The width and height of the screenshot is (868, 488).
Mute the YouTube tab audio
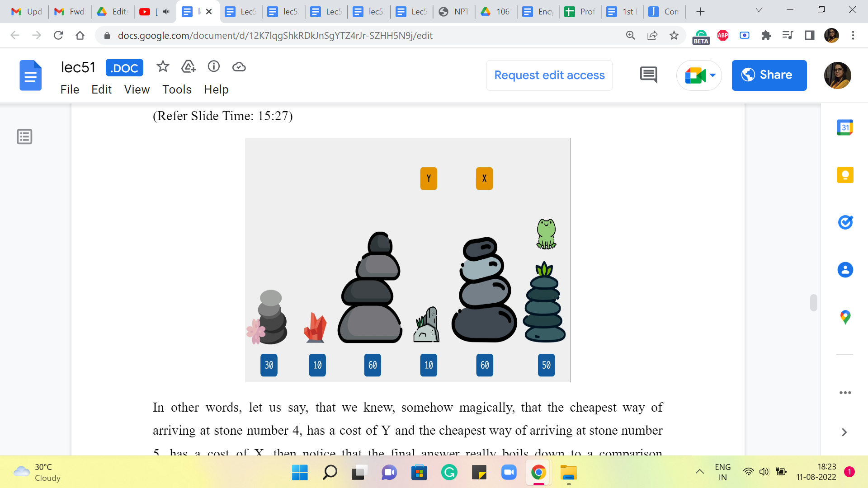click(166, 12)
